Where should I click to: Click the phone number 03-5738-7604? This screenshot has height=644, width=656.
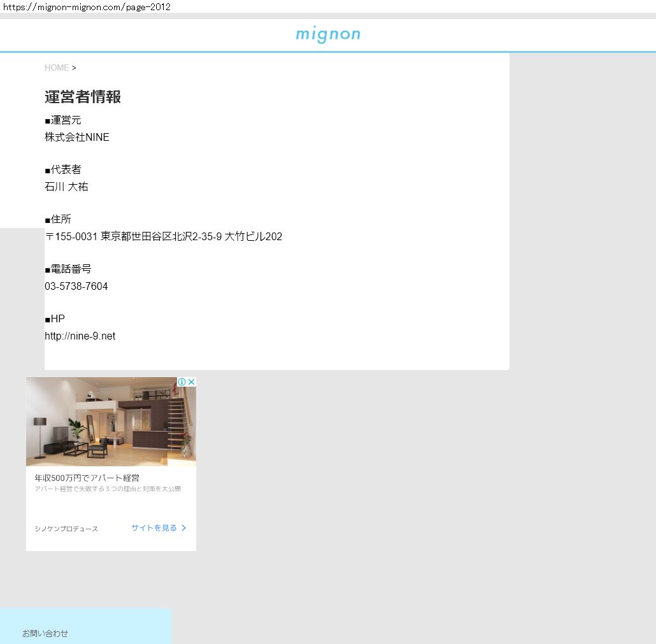click(x=76, y=286)
